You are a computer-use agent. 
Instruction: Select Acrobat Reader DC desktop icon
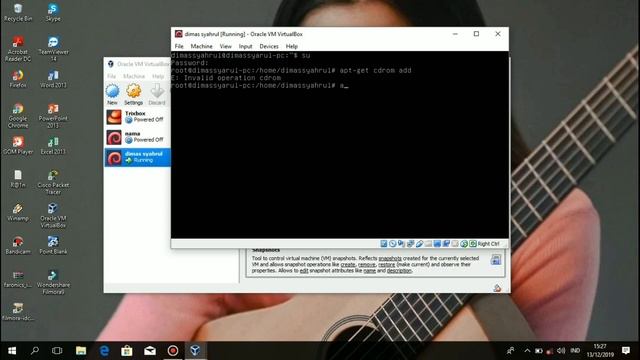point(18,49)
